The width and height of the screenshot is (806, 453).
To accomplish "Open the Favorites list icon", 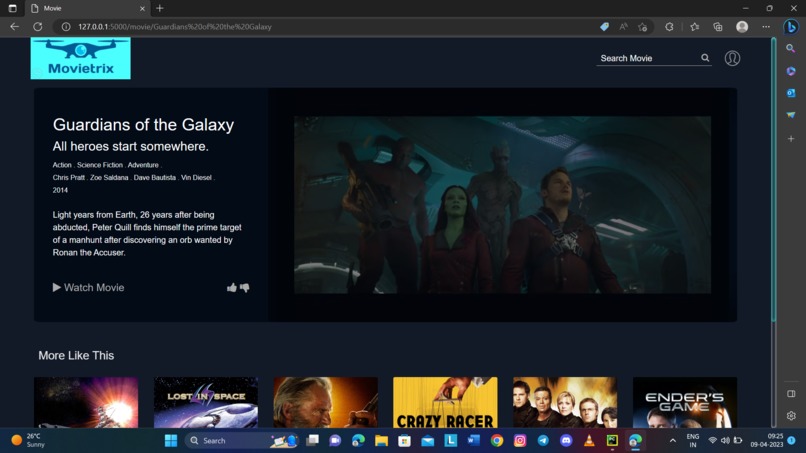I will click(x=694, y=27).
